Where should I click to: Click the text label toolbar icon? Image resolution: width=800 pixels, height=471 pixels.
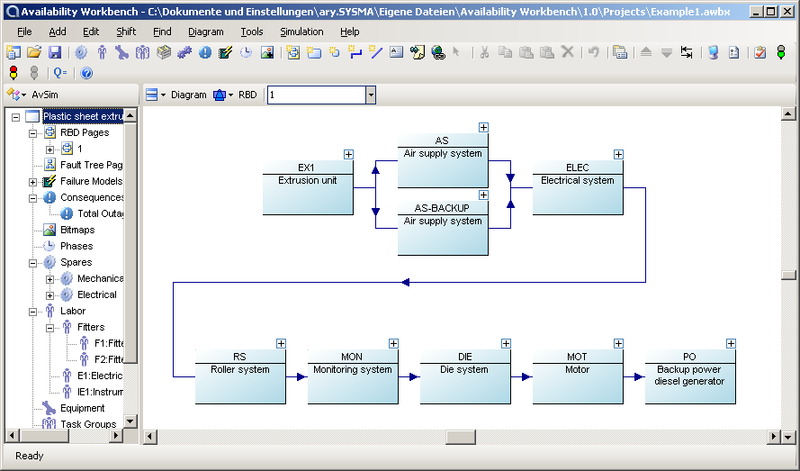coord(396,52)
